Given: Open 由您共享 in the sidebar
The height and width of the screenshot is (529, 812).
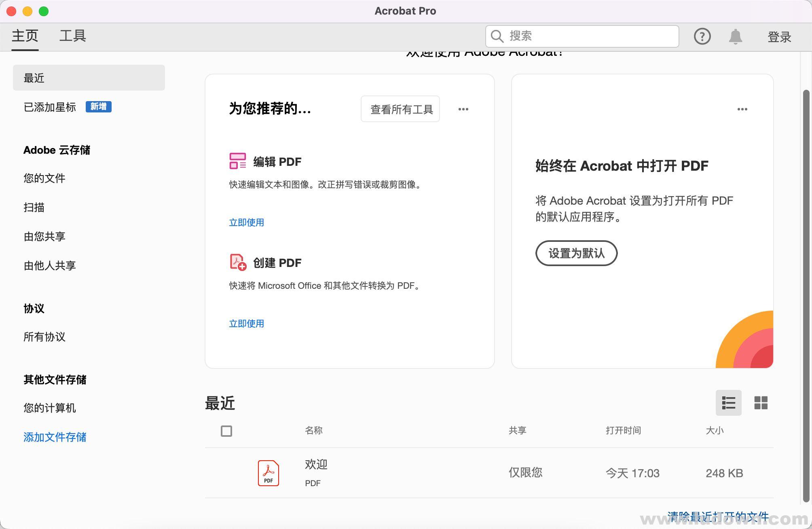Looking at the screenshot, I should click(x=44, y=237).
